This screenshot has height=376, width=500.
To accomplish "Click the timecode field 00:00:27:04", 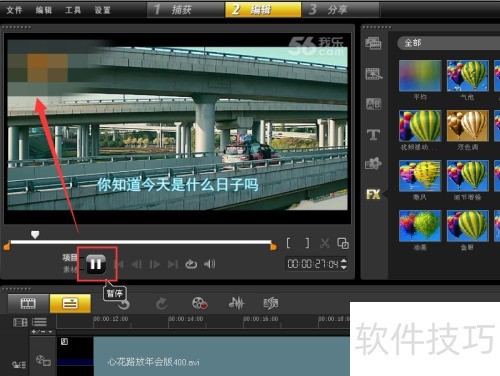I will click(x=313, y=264).
